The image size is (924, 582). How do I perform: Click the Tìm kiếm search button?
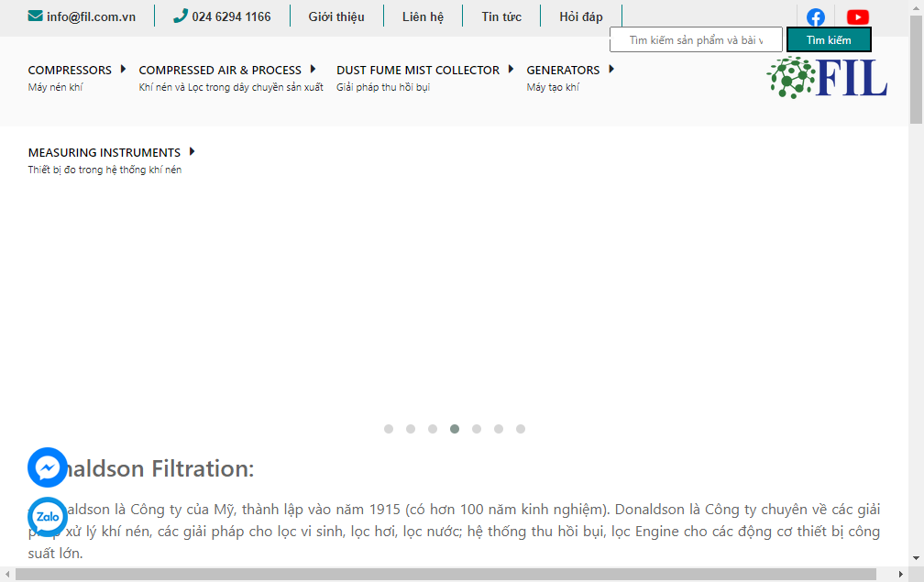point(829,40)
